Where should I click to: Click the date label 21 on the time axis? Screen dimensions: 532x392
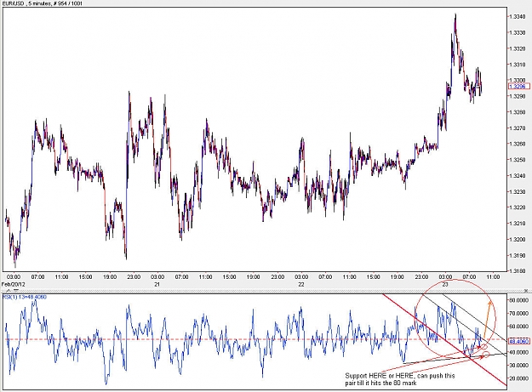point(157,284)
